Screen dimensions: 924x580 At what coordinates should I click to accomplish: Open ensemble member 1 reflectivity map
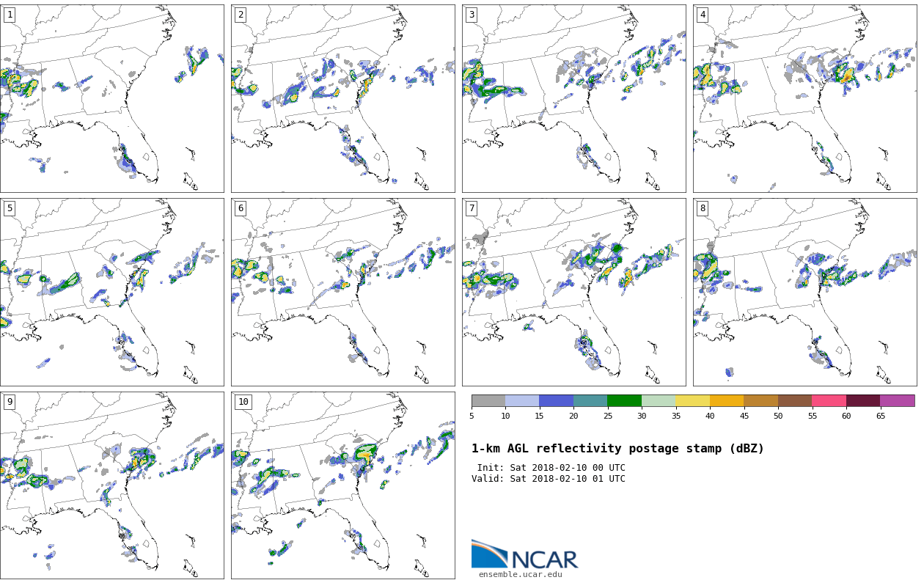click(x=111, y=98)
